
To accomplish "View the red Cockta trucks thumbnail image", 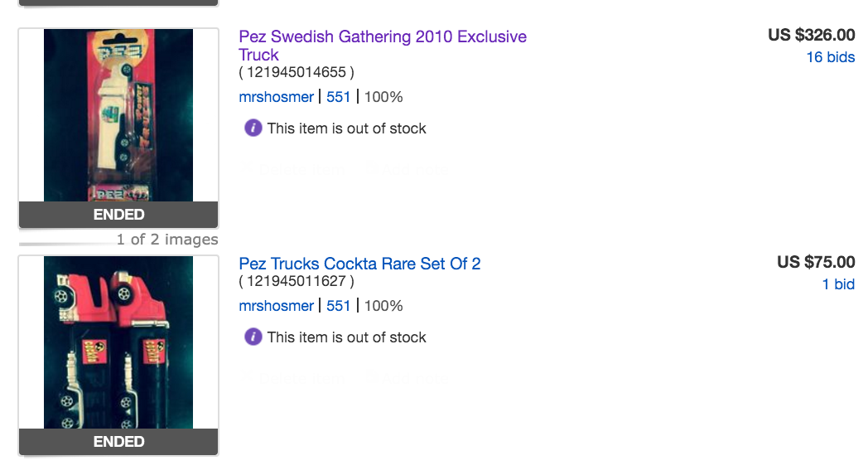I will pyautogui.click(x=118, y=342).
